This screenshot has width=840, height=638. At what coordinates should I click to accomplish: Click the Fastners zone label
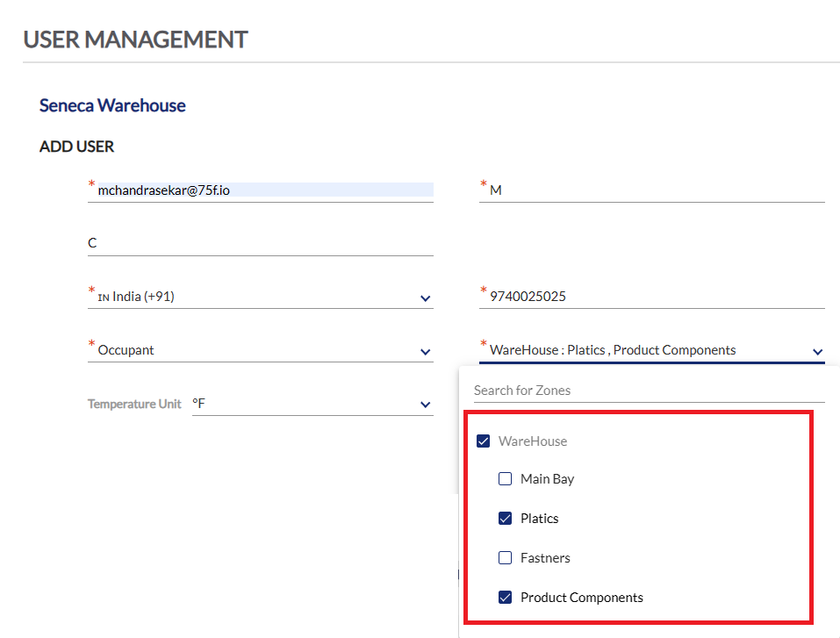(545, 557)
